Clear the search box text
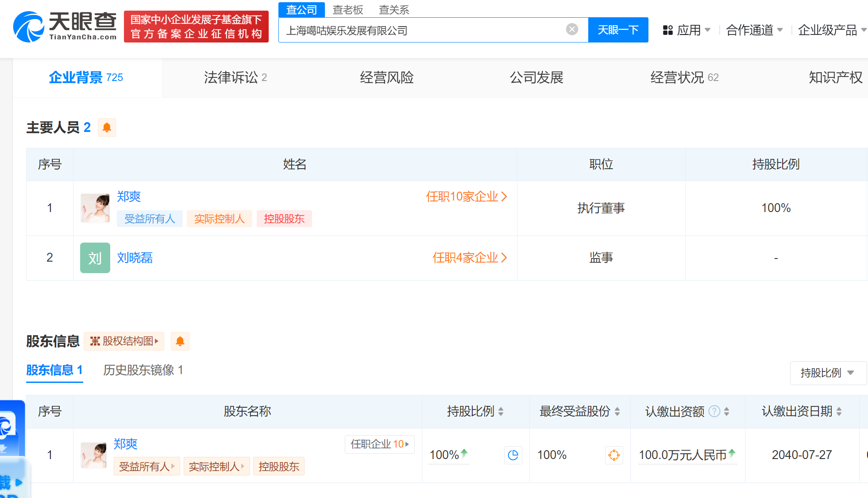The height and width of the screenshot is (498, 868). click(572, 30)
